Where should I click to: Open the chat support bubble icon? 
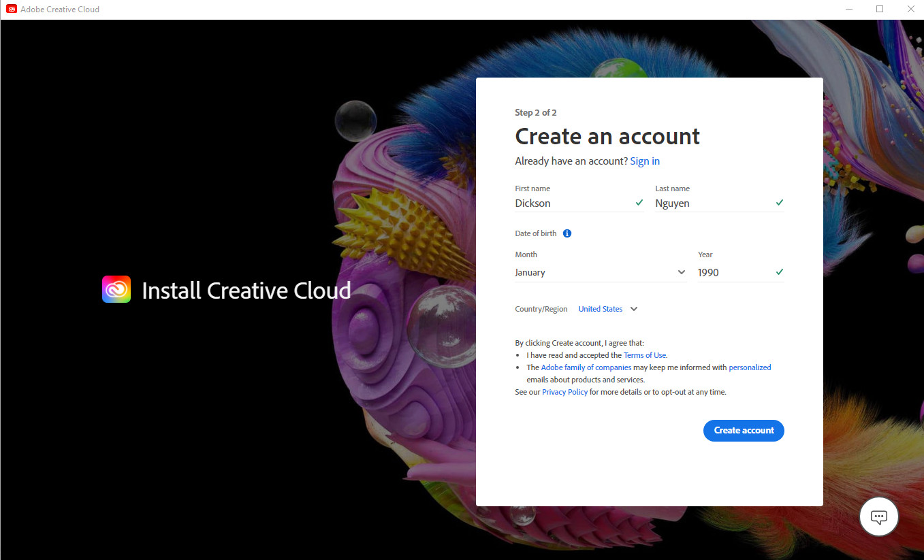tap(879, 516)
